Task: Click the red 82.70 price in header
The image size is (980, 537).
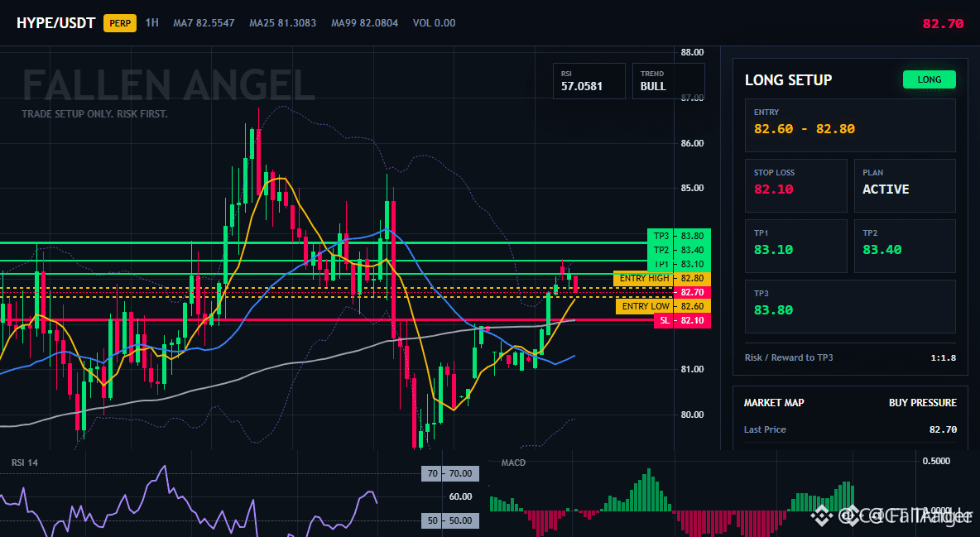Action: coord(943,24)
